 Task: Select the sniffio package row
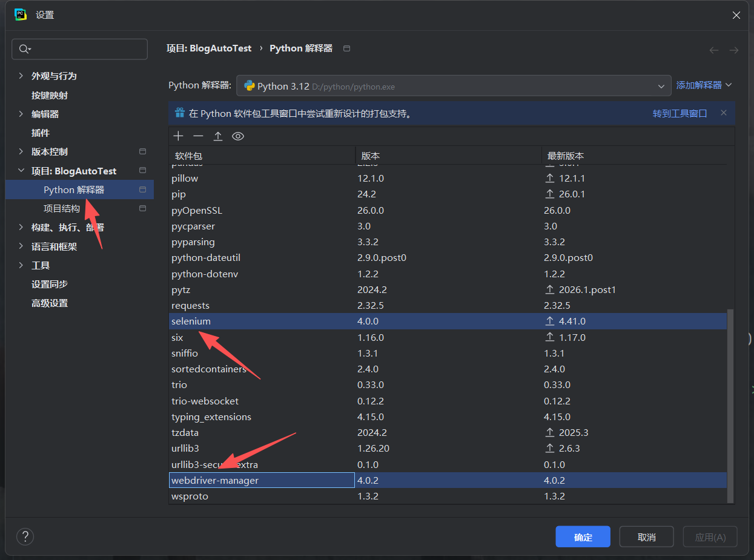tap(448, 353)
